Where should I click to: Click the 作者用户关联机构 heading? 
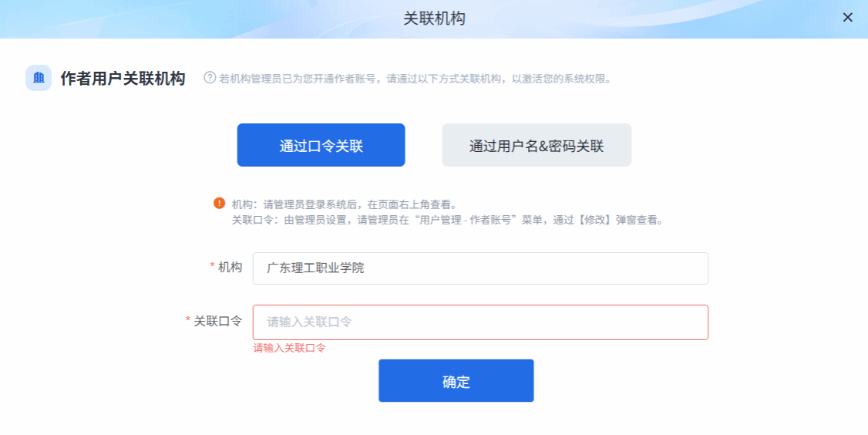123,79
